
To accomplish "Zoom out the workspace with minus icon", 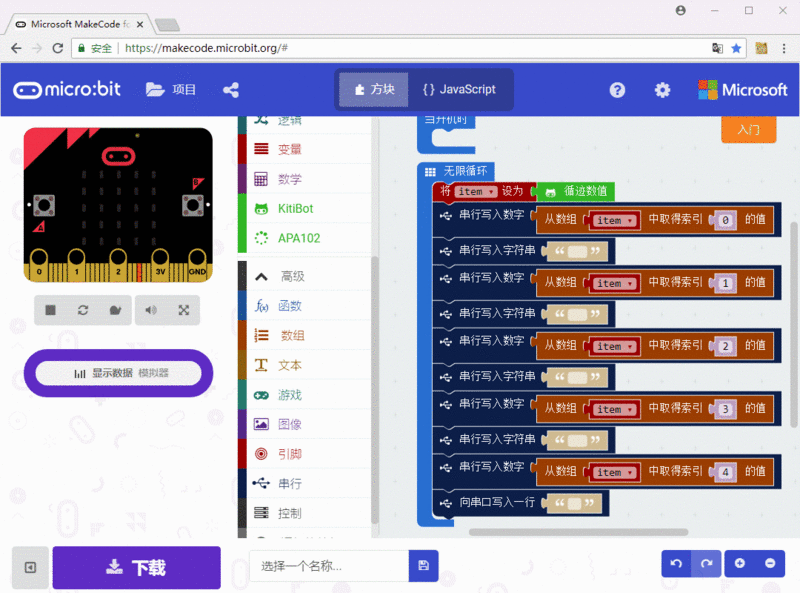I will point(770,563).
